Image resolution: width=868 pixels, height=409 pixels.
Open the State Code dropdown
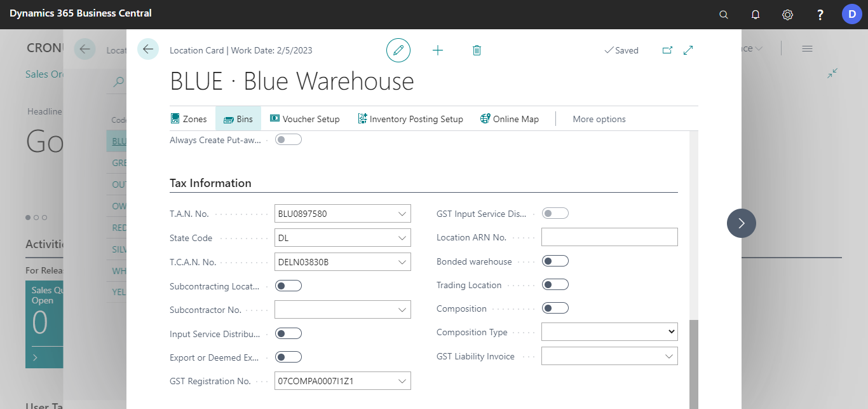pos(402,237)
